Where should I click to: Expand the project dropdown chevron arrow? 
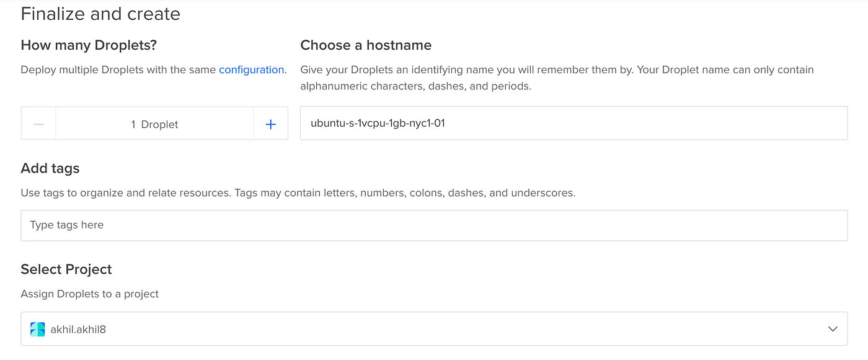tap(833, 329)
